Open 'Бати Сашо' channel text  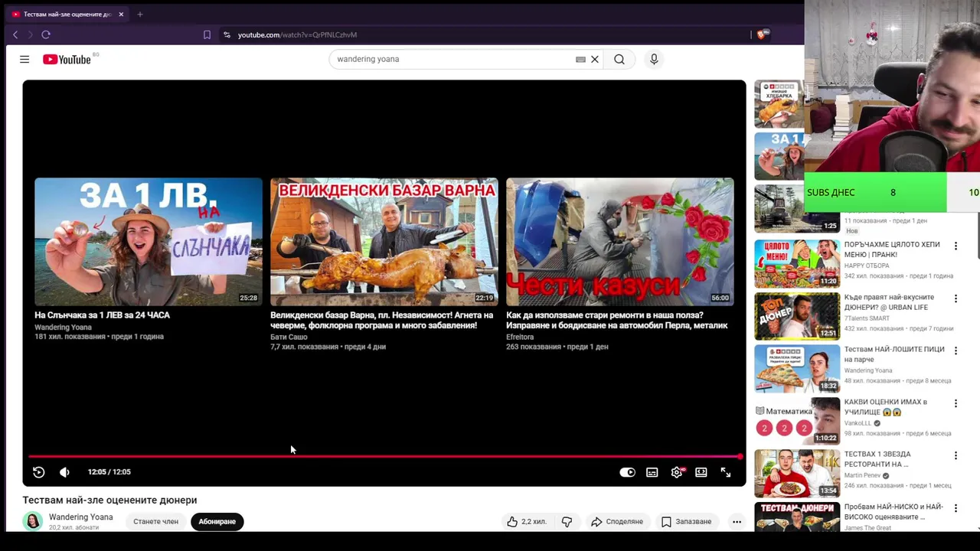pyautogui.click(x=289, y=337)
